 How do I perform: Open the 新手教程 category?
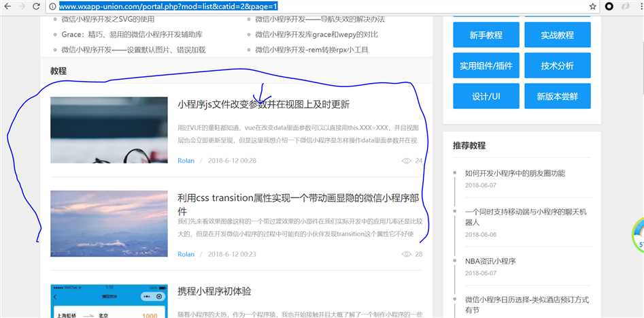pos(486,35)
